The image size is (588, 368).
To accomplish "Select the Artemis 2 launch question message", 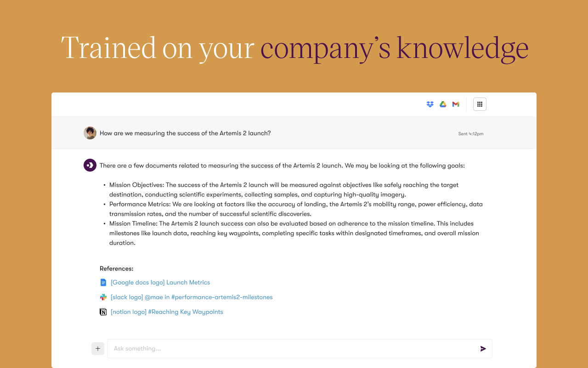I will coord(185,132).
